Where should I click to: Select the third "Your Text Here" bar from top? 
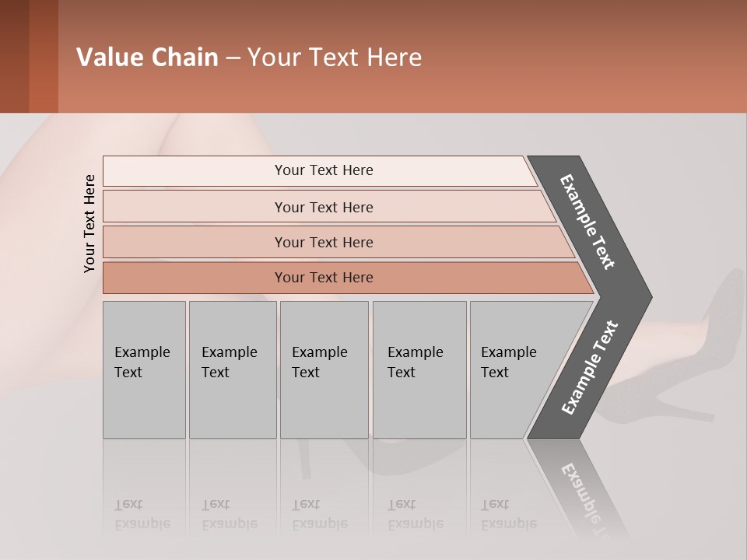[323, 242]
